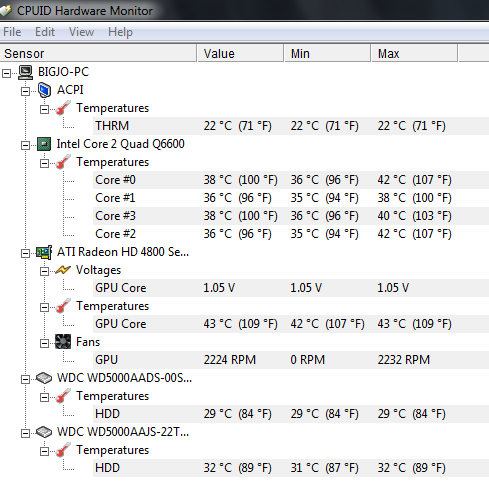Select WDC WD5000AADS-00S... label
The width and height of the screenshot is (489, 498).
[x=124, y=378]
